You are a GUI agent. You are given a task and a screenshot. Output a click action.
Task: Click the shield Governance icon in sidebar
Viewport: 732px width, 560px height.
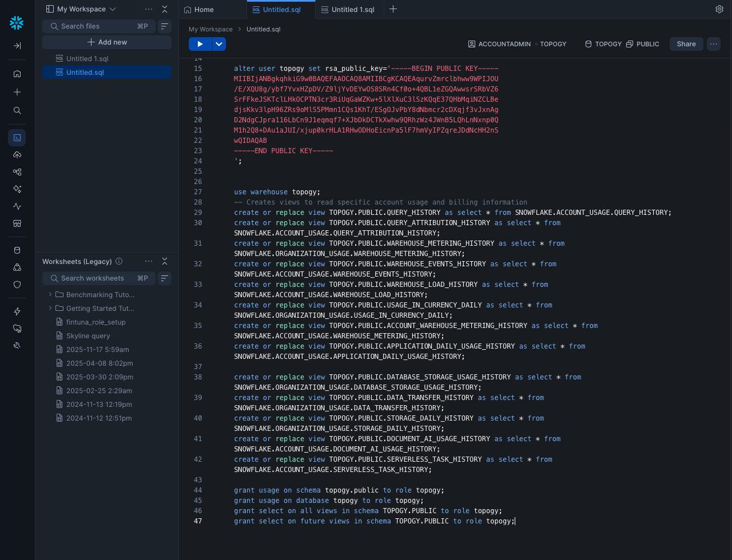tap(17, 285)
